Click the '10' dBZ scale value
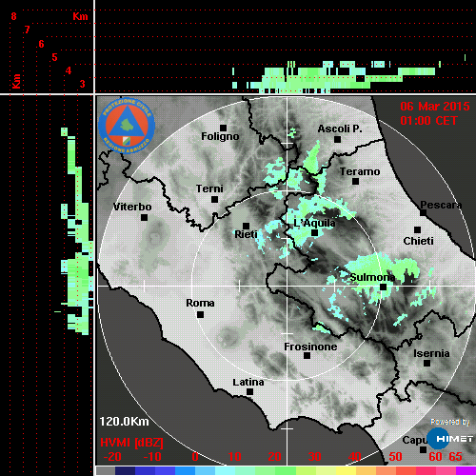The height and width of the screenshot is (476, 476). pyautogui.click(x=234, y=457)
